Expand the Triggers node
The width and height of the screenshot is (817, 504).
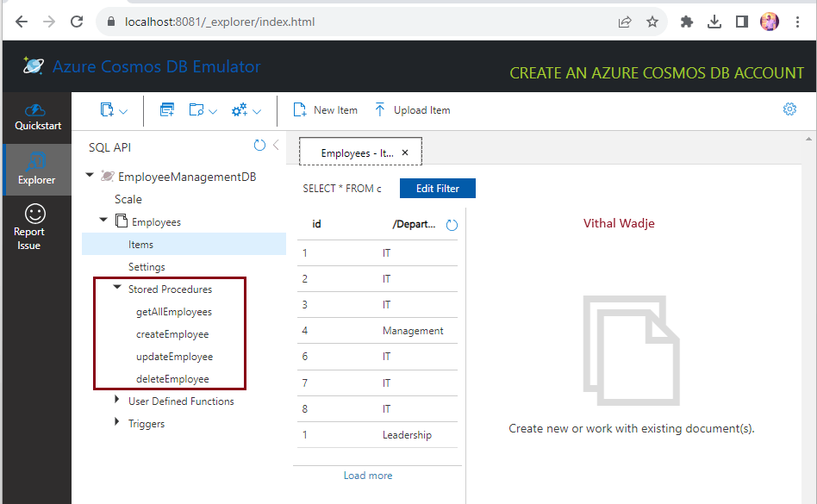point(118,423)
